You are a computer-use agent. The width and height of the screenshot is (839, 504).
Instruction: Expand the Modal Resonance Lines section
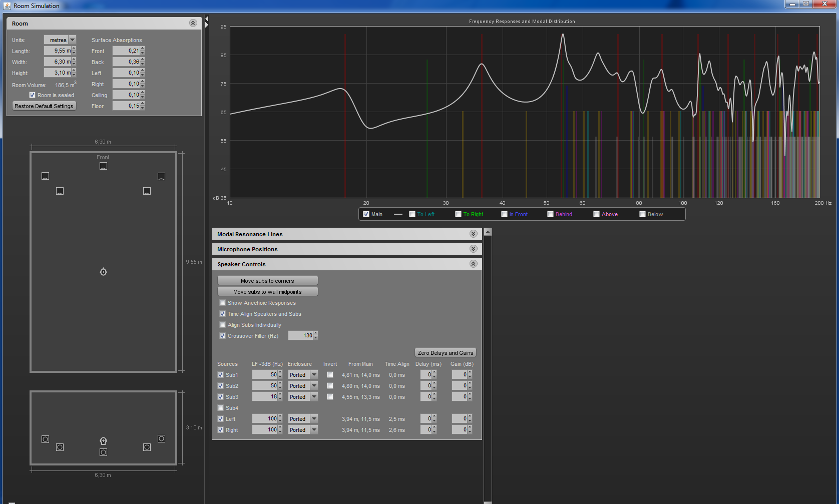click(x=473, y=234)
